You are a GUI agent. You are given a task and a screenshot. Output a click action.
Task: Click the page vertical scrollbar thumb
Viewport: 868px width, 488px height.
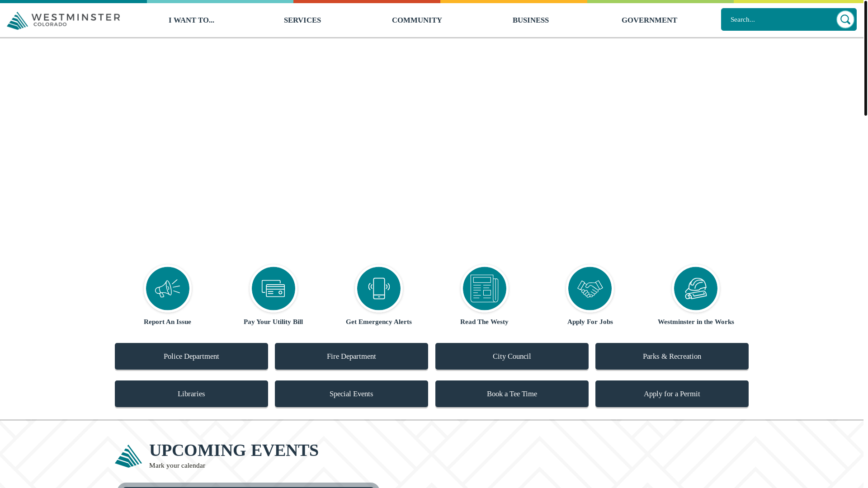(x=865, y=58)
